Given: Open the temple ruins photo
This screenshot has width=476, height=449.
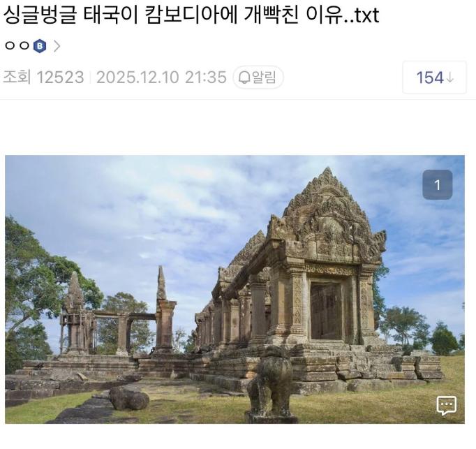Looking at the screenshot, I should [235, 289].
